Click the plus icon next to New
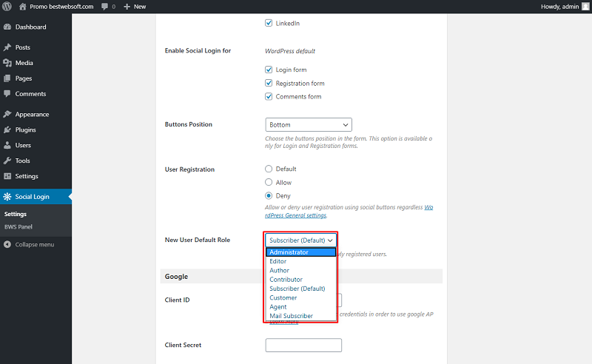Screen dimensions: 592x364 coord(127,7)
